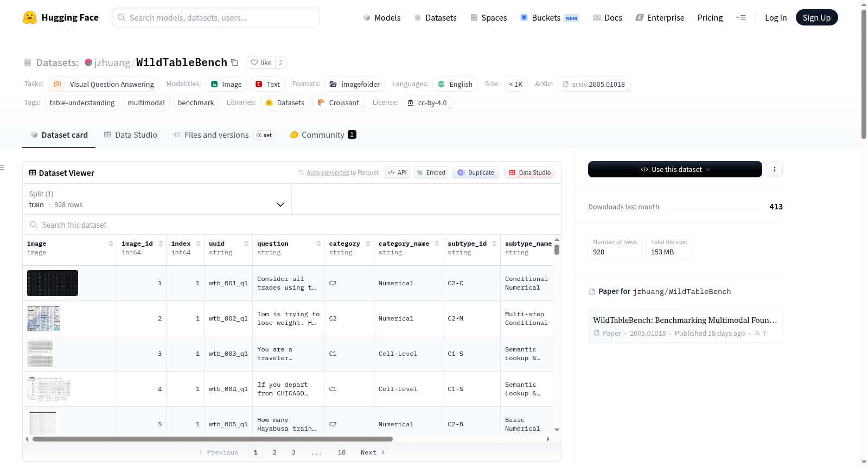Open the Files and versions tab

[x=223, y=135]
